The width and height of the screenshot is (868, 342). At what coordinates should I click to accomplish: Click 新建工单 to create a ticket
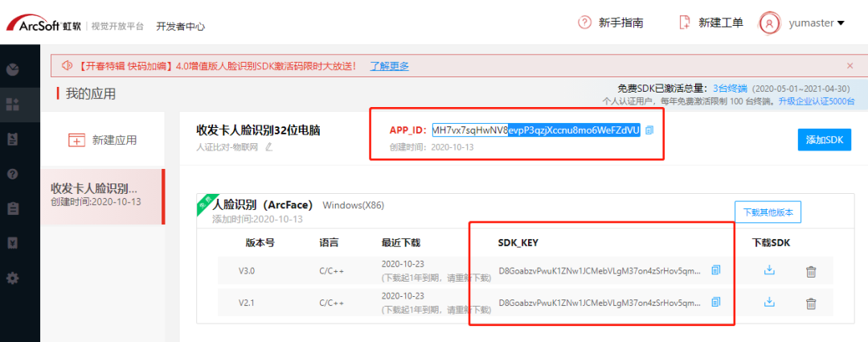[x=721, y=23]
